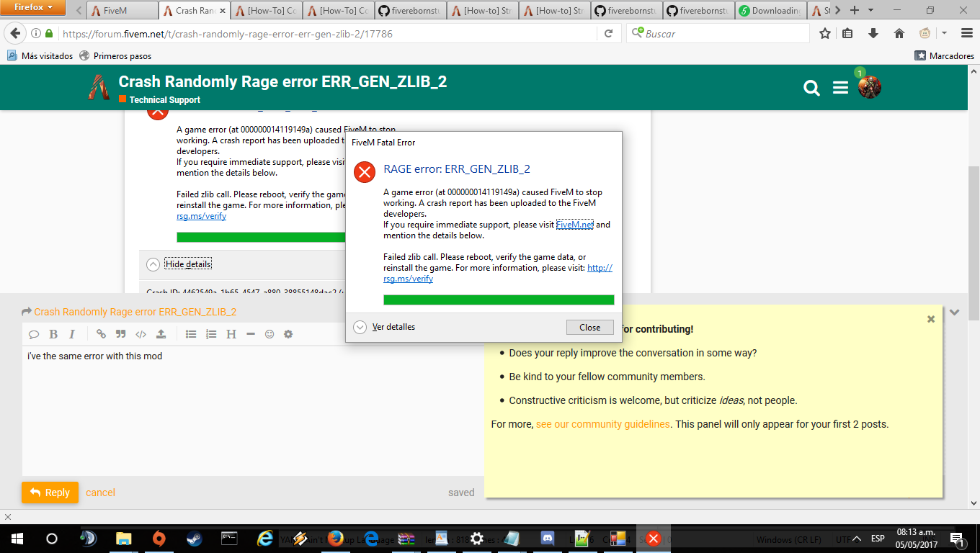Open the list all tabs dropdown arrow
980x553 pixels.
[x=871, y=10]
